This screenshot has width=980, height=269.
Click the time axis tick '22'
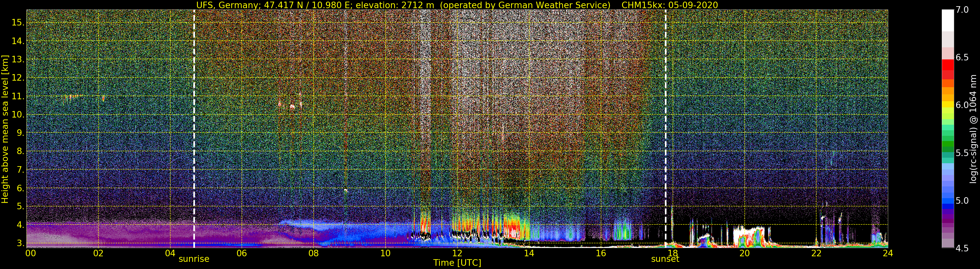coord(816,253)
